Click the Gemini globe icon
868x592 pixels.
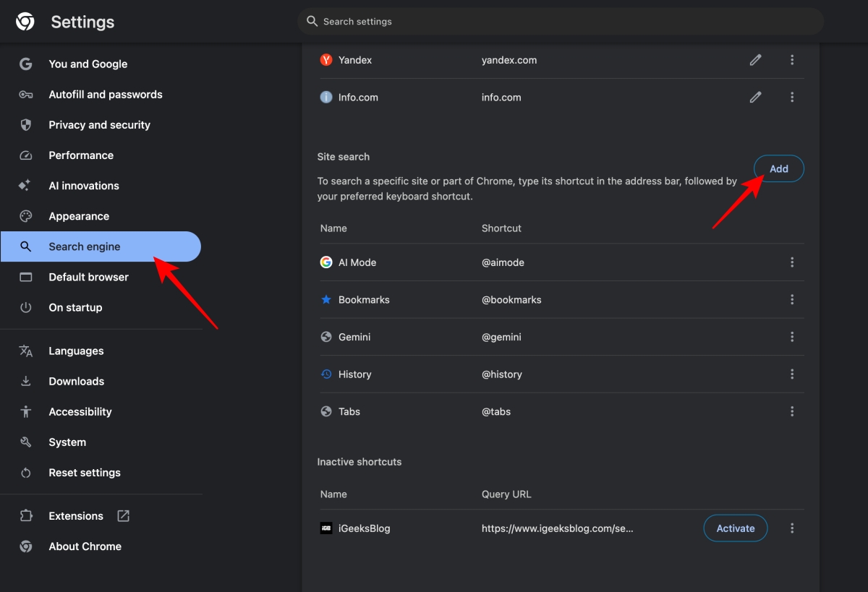[326, 337]
